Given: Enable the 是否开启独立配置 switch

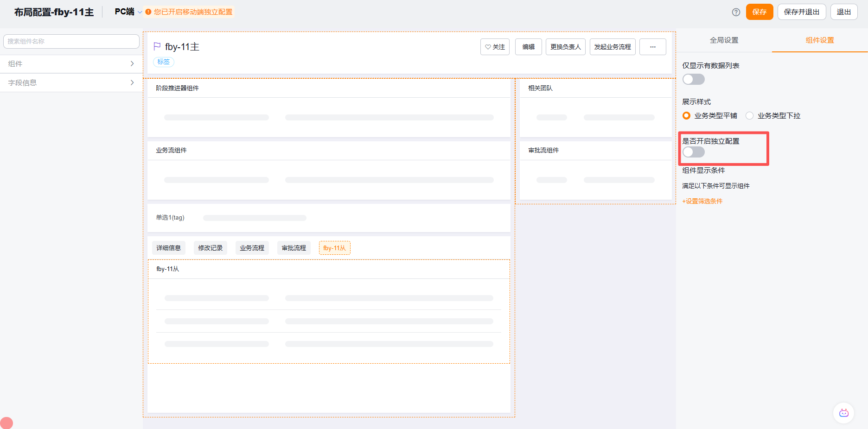Looking at the screenshot, I should 693,152.
